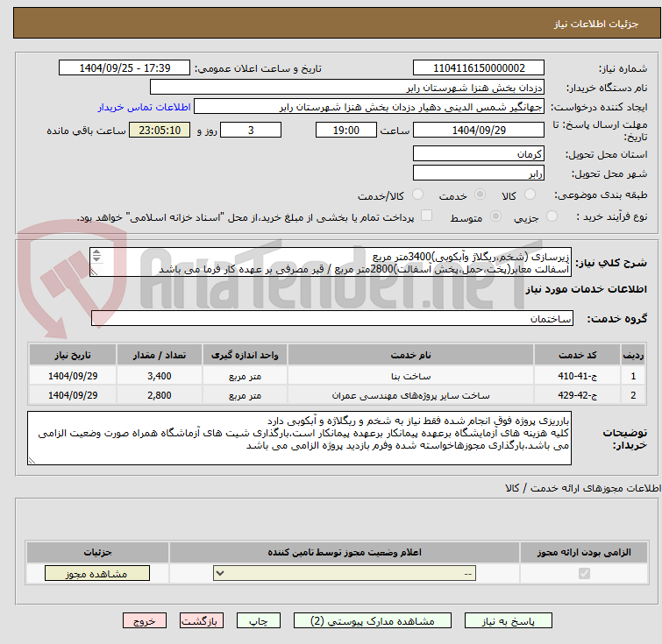Click the گروه خدمت field ساختمان
This screenshot has height=644, width=662.
331,319
